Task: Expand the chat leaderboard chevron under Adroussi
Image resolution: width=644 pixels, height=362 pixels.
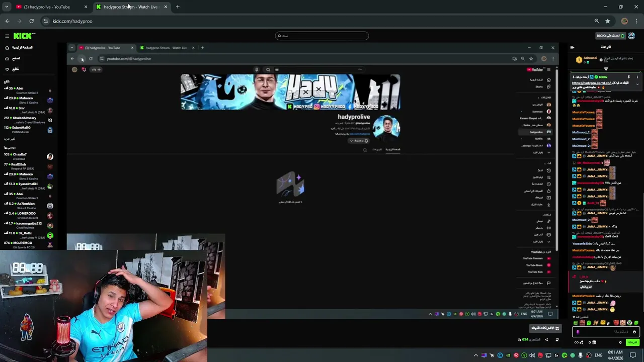Action: pos(606,69)
